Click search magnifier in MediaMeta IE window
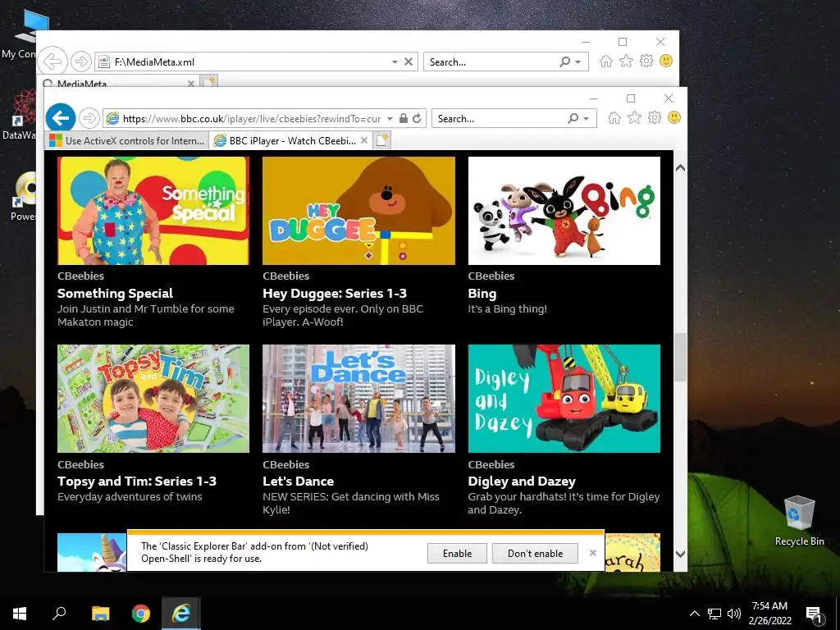Screen dimensions: 840x630 (564, 62)
